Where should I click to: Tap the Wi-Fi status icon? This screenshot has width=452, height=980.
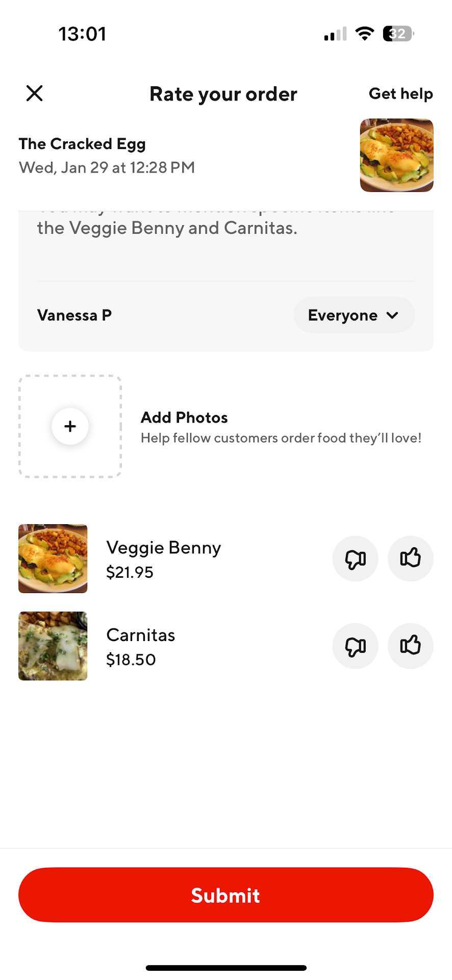click(x=364, y=34)
